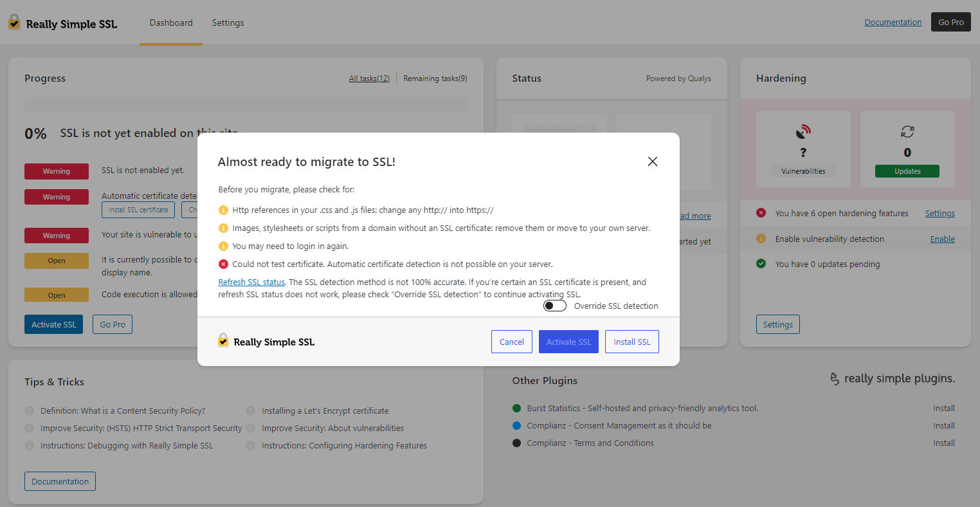Screen dimensions: 980x507
Task: Click the Vulnerabilities radar icon
Action: point(803,132)
